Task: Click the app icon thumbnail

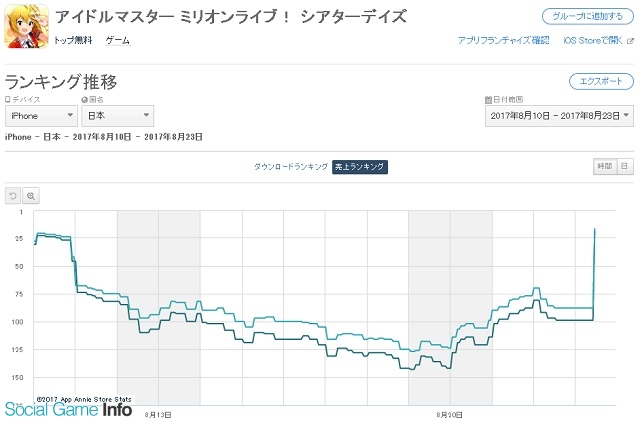Action: (x=26, y=27)
